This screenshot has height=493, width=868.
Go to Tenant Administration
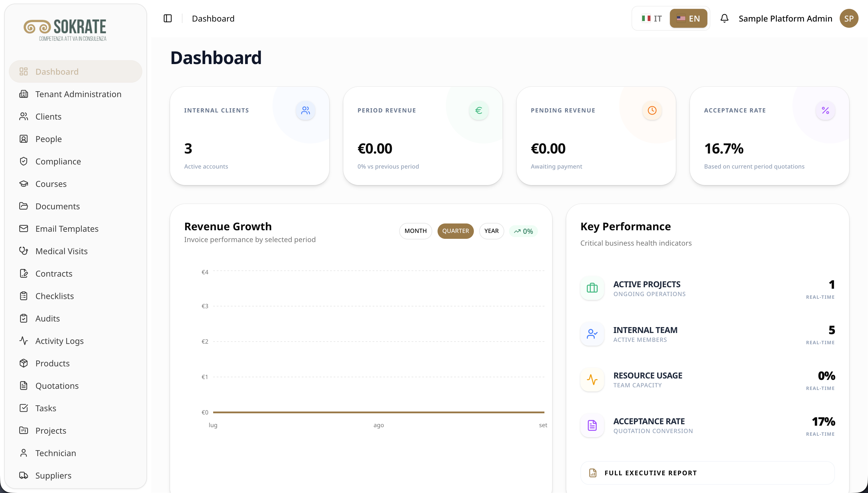[x=76, y=94]
